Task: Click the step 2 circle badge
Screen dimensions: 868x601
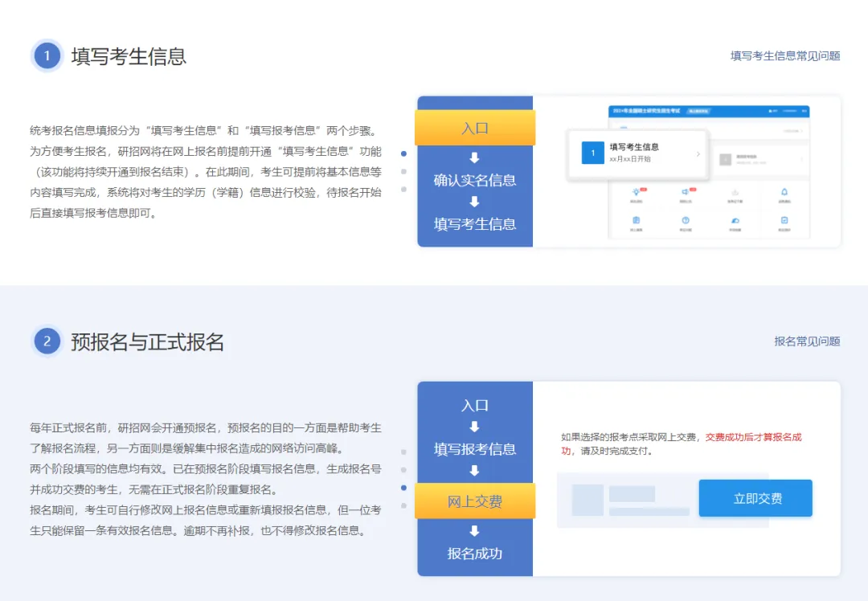Action: point(47,341)
